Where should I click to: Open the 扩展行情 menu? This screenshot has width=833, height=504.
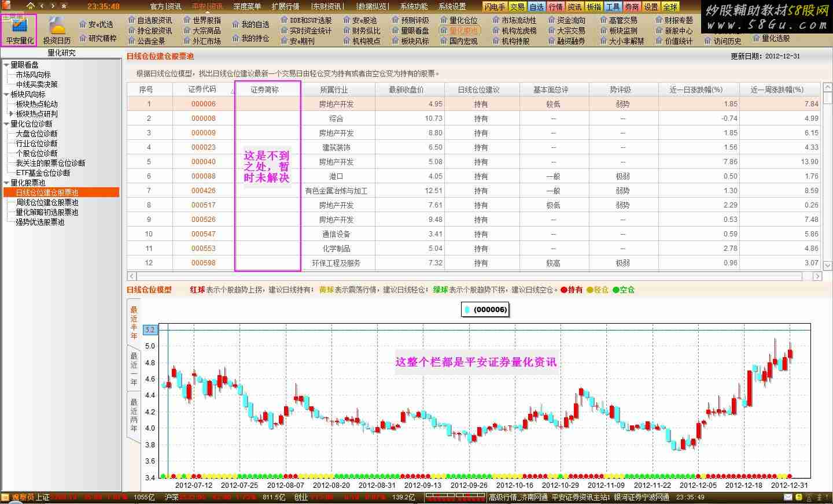[285, 6]
